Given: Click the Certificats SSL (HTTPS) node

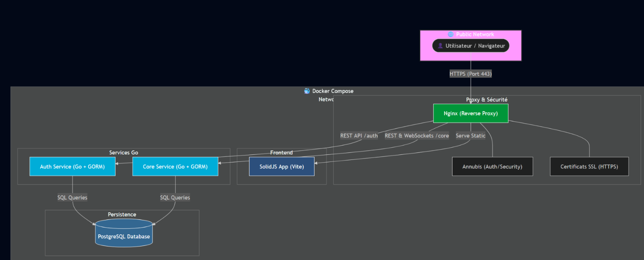Looking at the screenshot, I should pos(589,167).
